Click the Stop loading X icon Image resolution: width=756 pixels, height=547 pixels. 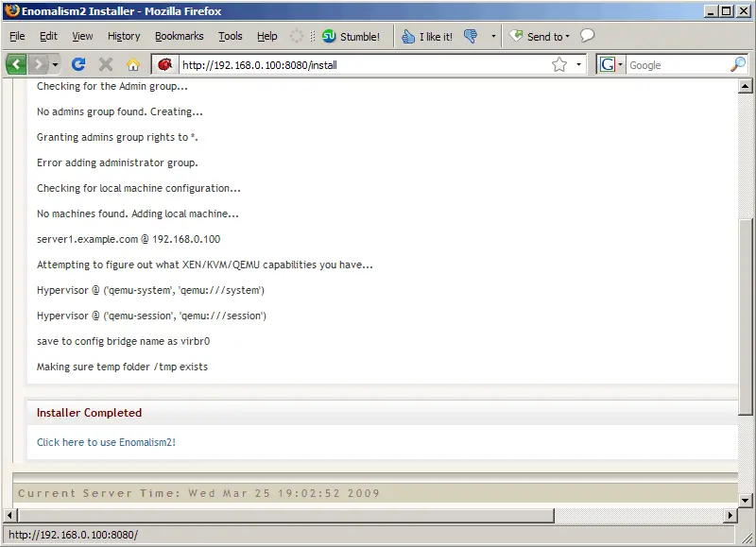pyautogui.click(x=106, y=64)
